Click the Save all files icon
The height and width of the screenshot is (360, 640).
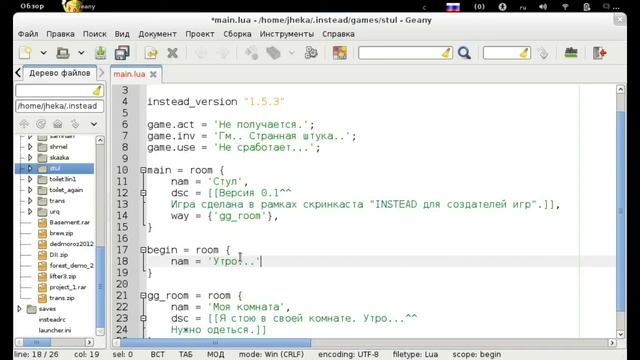pos(122,53)
